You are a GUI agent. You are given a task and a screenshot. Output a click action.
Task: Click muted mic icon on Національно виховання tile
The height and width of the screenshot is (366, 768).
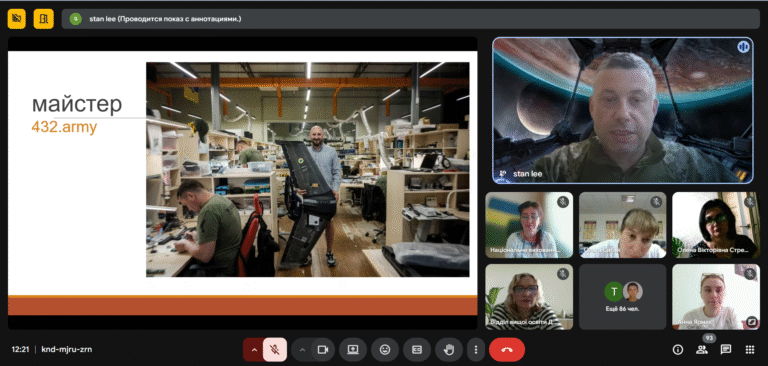point(563,202)
